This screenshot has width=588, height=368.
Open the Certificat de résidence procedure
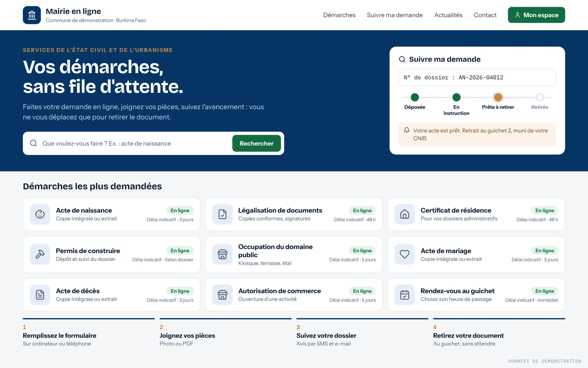[x=476, y=214]
